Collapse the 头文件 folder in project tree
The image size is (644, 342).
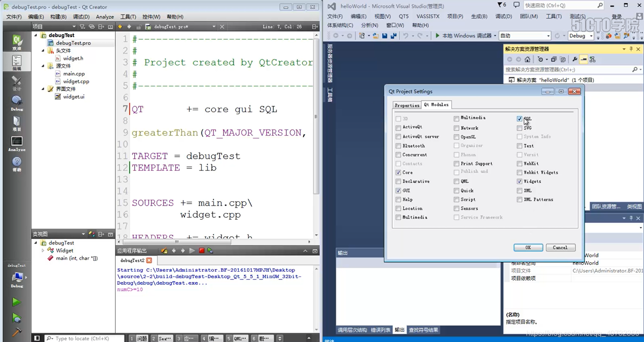click(x=43, y=51)
